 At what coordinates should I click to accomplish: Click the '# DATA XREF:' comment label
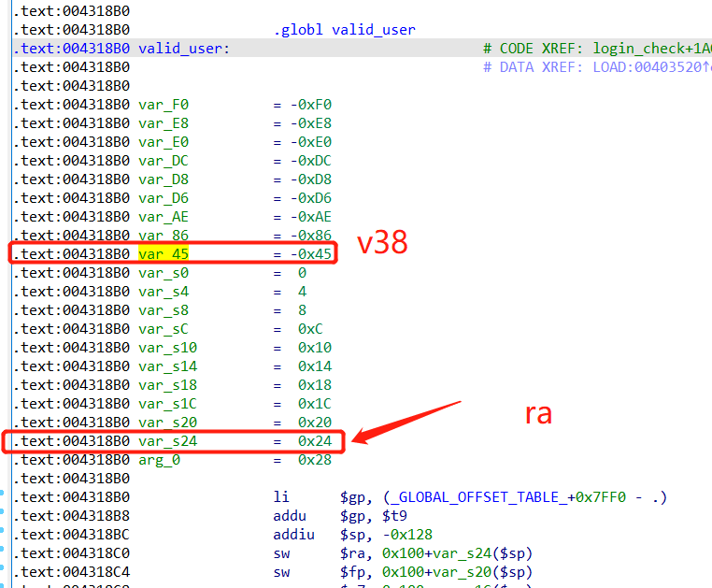[534, 67]
